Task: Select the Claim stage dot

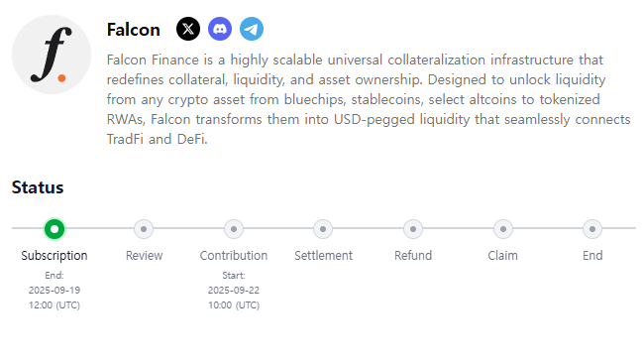Action: 502,229
